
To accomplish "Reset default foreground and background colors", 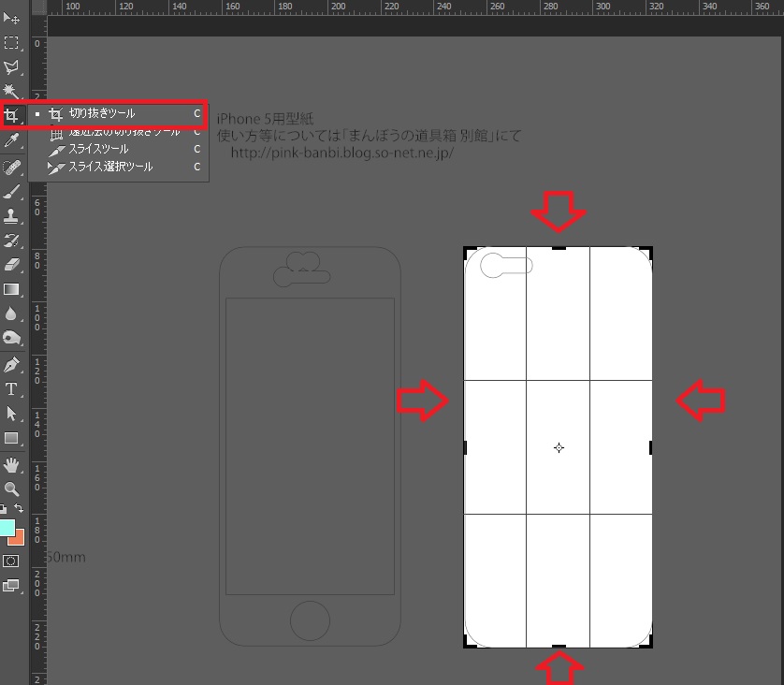I will coord(4,509).
